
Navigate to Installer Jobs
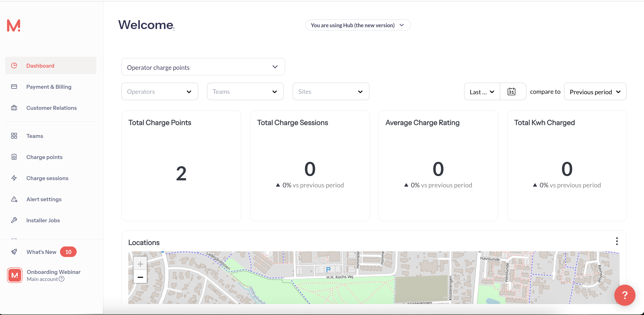(x=43, y=220)
